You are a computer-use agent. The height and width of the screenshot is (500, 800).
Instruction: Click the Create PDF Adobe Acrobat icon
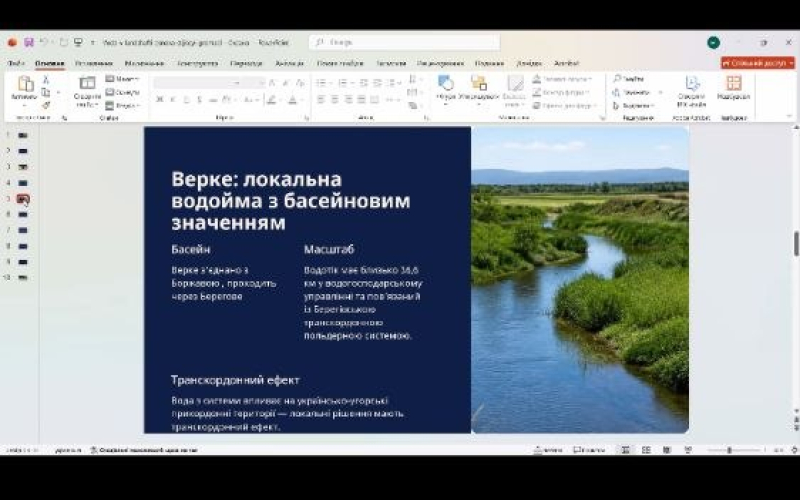pos(692,84)
